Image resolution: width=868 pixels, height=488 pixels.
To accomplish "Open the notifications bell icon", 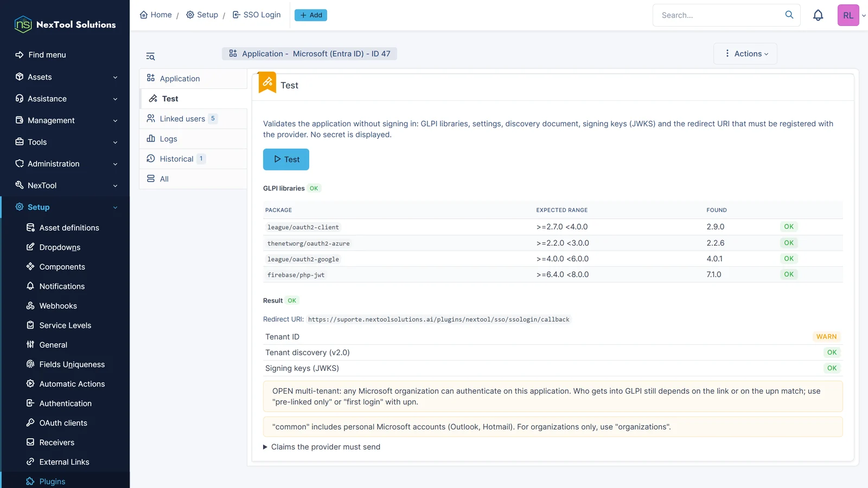I will pos(818,15).
